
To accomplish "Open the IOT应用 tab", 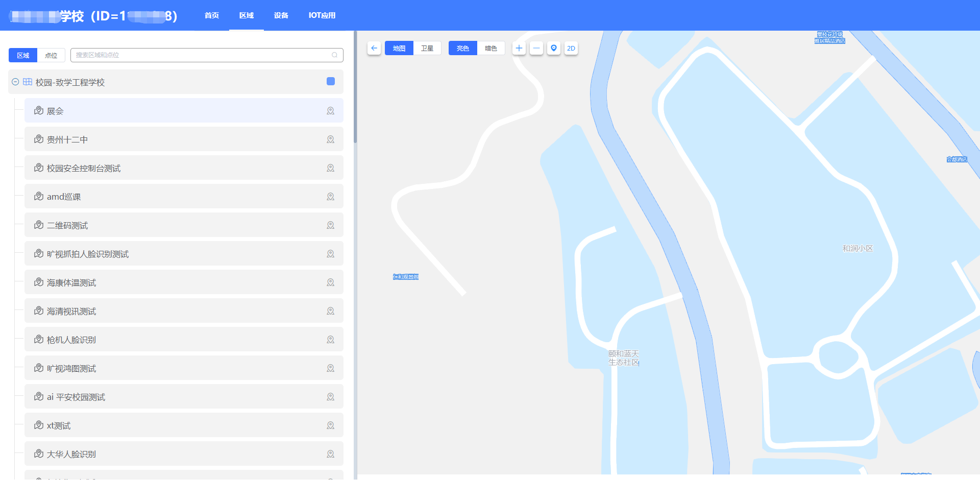I will [x=322, y=15].
